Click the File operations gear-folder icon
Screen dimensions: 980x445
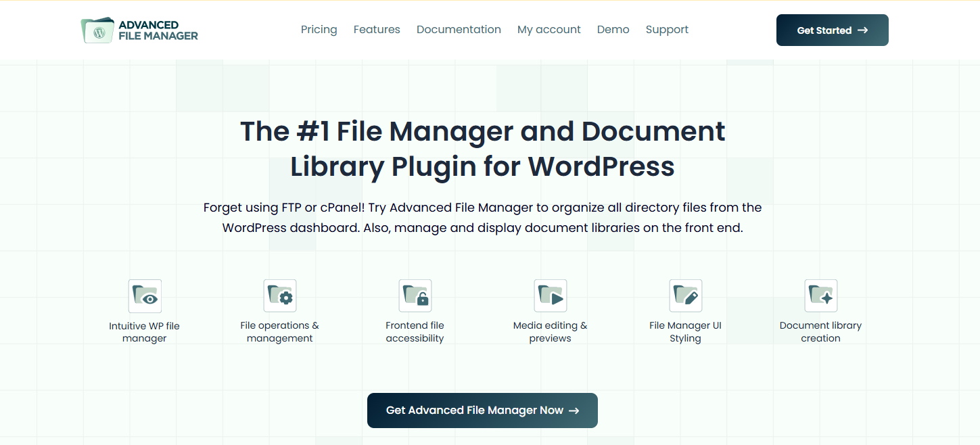tap(280, 296)
